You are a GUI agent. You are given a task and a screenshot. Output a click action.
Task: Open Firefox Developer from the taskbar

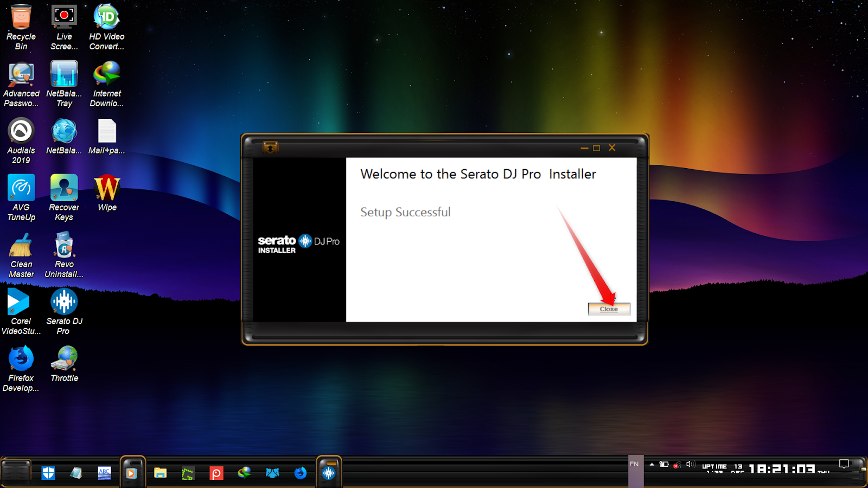point(301,473)
